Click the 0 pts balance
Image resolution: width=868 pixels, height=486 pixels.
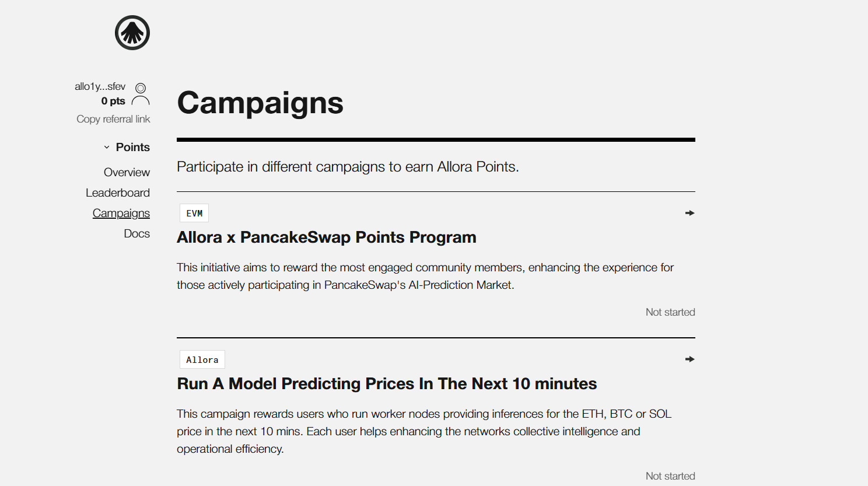113,101
